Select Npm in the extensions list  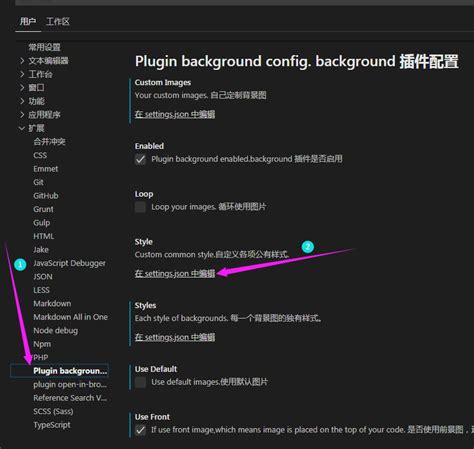pos(42,344)
